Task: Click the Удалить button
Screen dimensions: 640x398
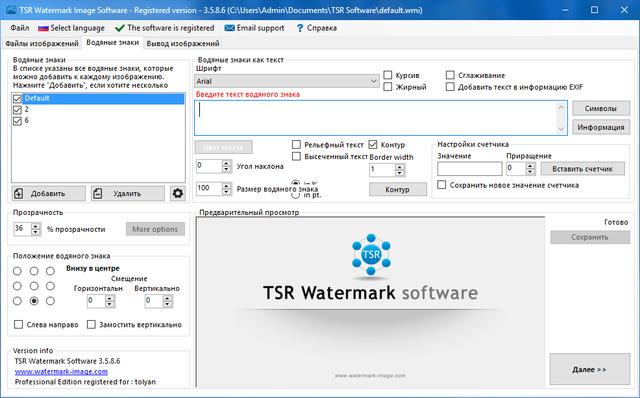Action: (x=128, y=193)
